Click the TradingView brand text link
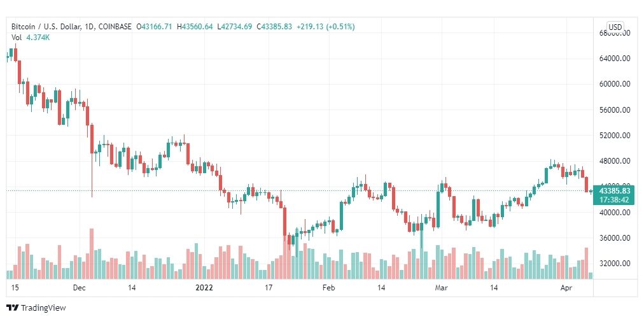Image resolution: width=644 pixels, height=319 pixels. (x=43, y=308)
